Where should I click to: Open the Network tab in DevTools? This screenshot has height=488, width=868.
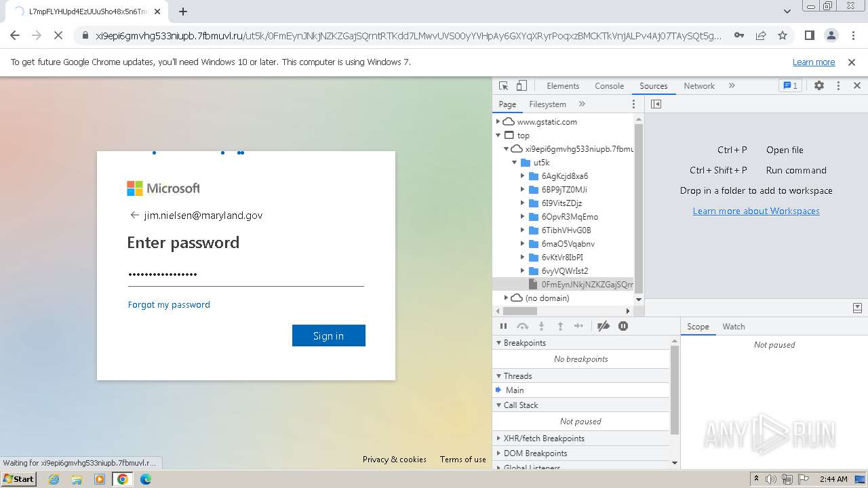point(699,86)
